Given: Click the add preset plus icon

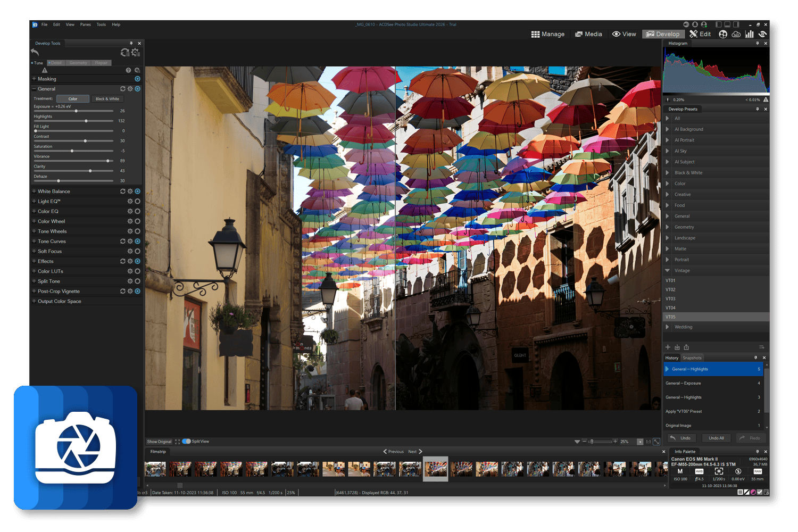Looking at the screenshot, I should 668,347.
